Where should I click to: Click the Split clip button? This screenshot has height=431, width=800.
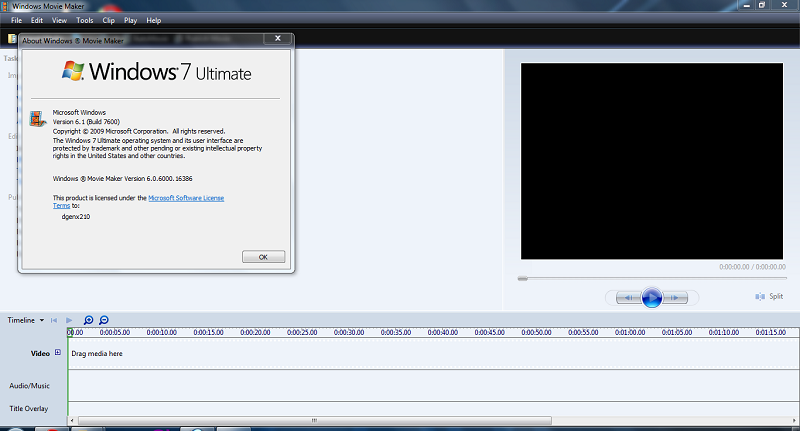pos(769,296)
